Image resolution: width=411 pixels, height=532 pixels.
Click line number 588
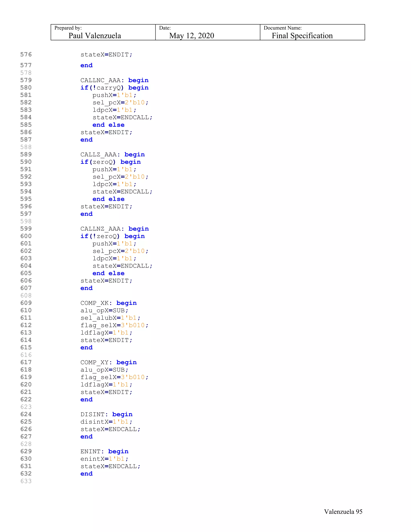tap(26, 147)
